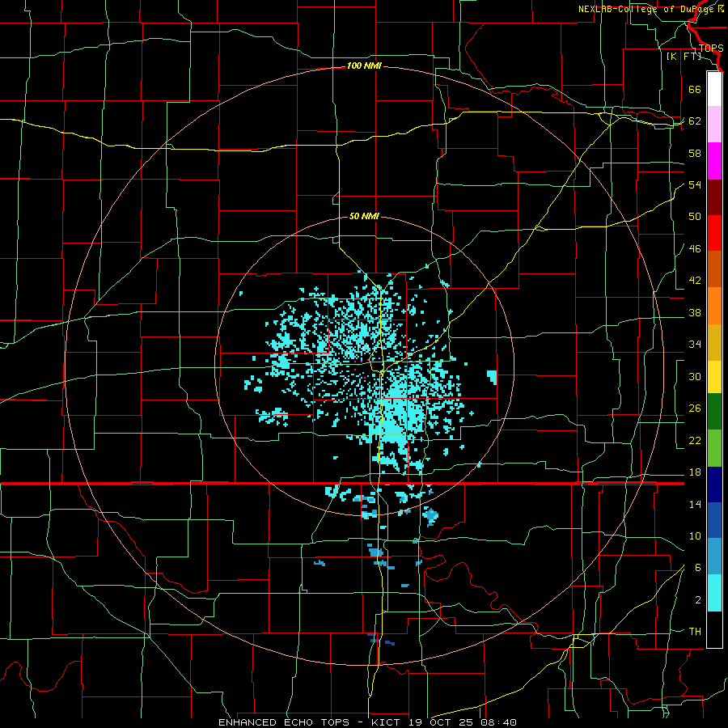
Task: Click the legend value '62'
Action: 695,121
